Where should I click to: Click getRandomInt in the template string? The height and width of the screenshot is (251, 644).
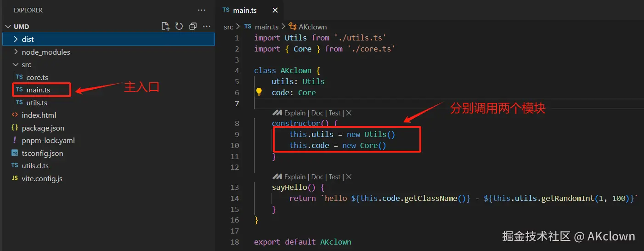pos(568,198)
